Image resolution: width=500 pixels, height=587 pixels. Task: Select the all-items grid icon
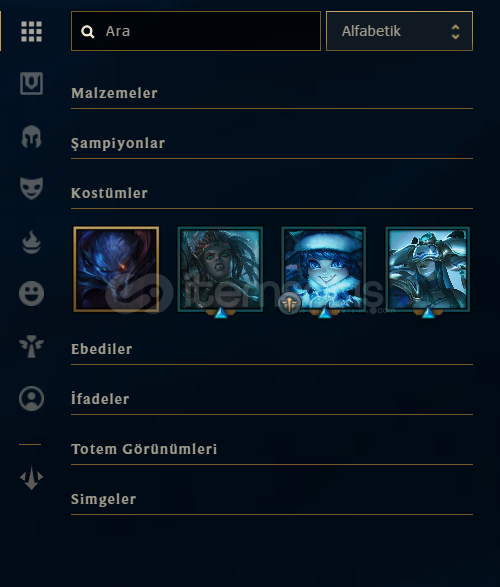pyautogui.click(x=31, y=31)
